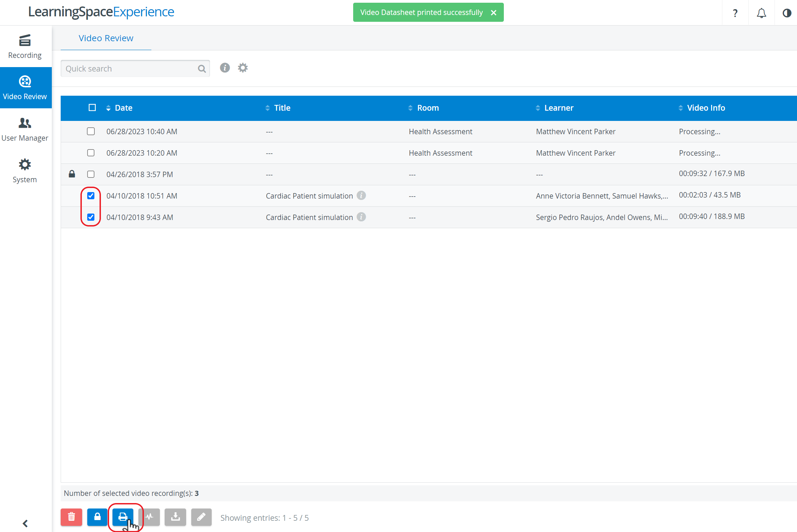The height and width of the screenshot is (532, 797).
Task: Uncheck the 04/10/2018 10:51 AM recording
Action: 91,196
